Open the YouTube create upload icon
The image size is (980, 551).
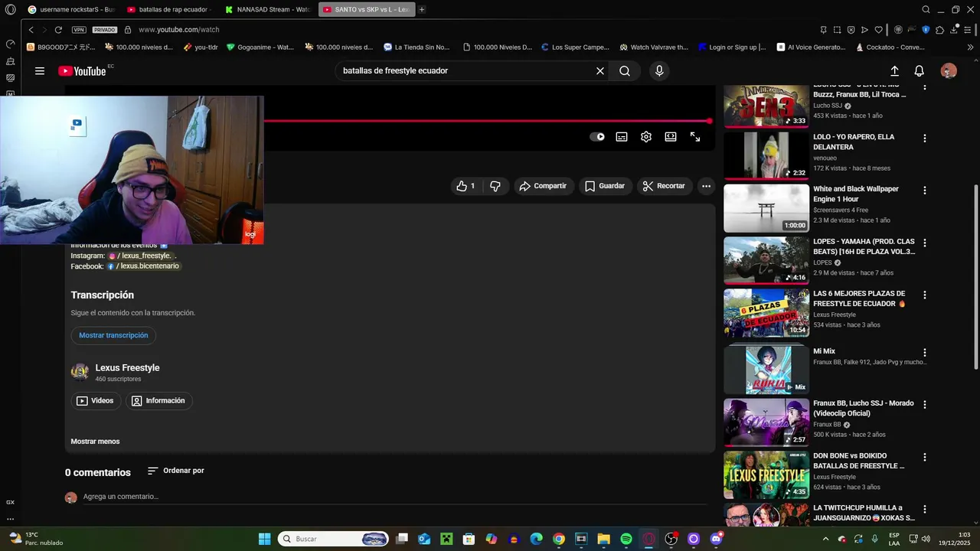(x=894, y=71)
